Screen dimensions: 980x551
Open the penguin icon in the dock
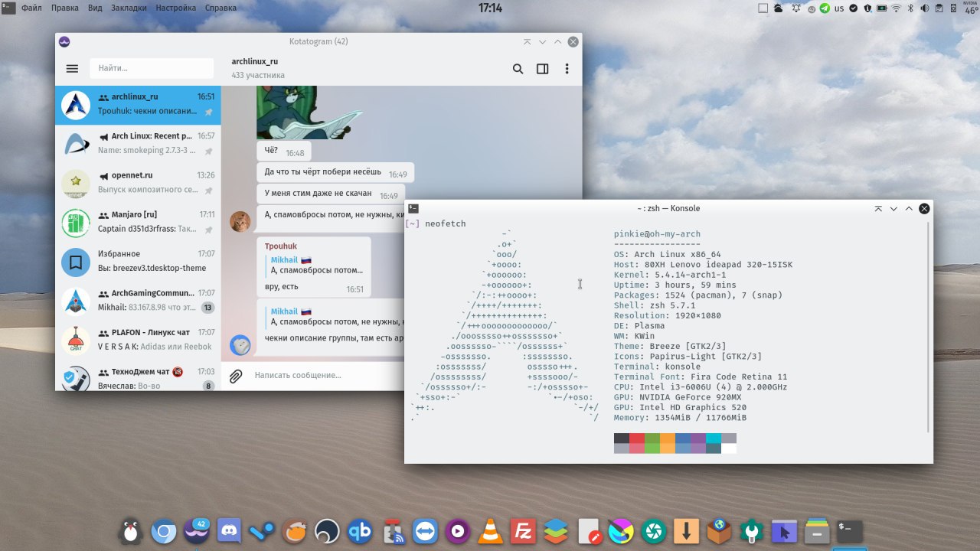click(131, 530)
